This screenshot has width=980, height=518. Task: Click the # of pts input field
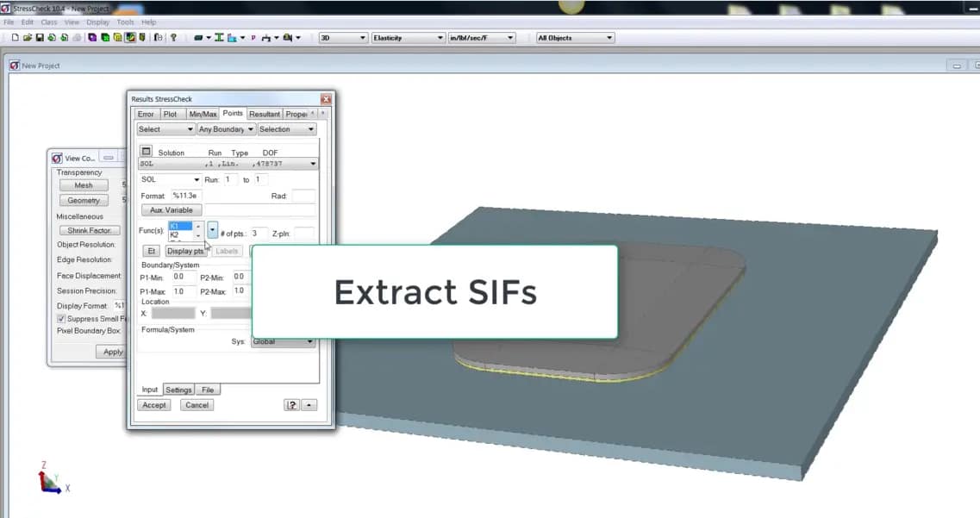(x=259, y=233)
